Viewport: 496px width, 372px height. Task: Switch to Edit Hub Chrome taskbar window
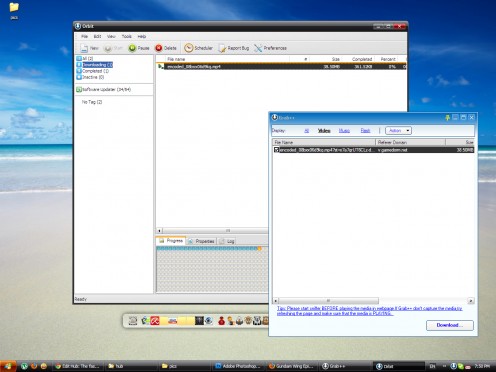click(77, 366)
